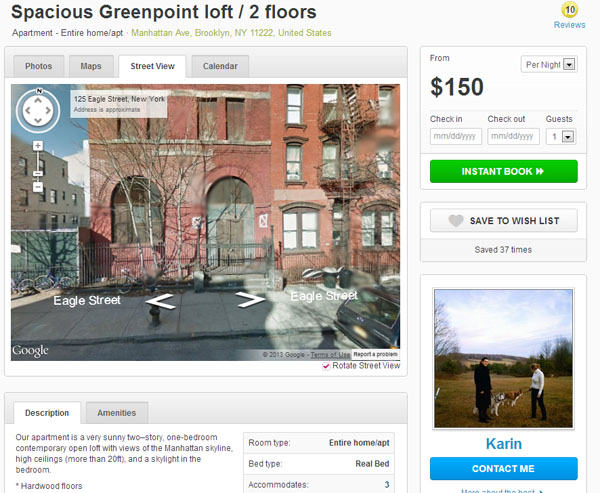
Task: Click Save to Wish List button
Action: [x=504, y=220]
